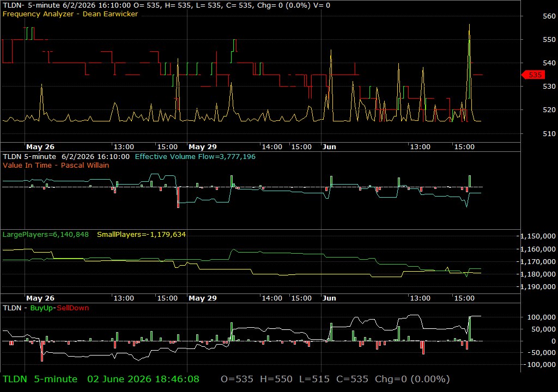Click the status bar O=535 value

pyautogui.click(x=237, y=379)
